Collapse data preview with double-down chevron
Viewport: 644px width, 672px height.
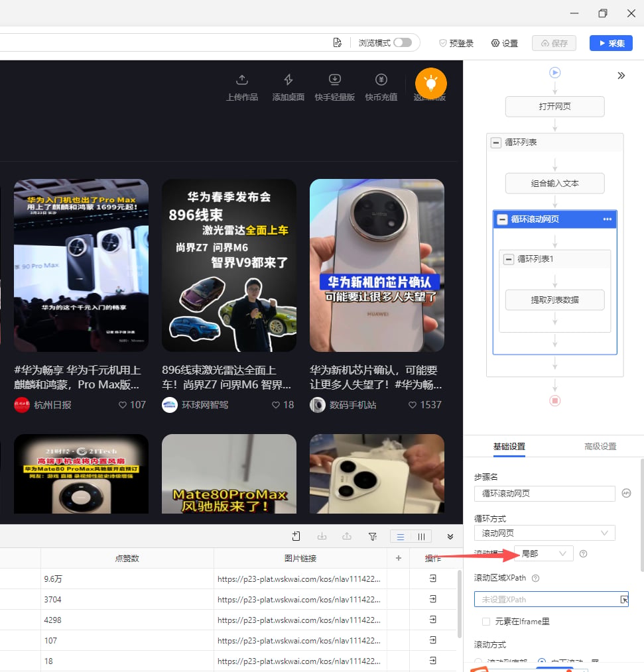tap(450, 537)
